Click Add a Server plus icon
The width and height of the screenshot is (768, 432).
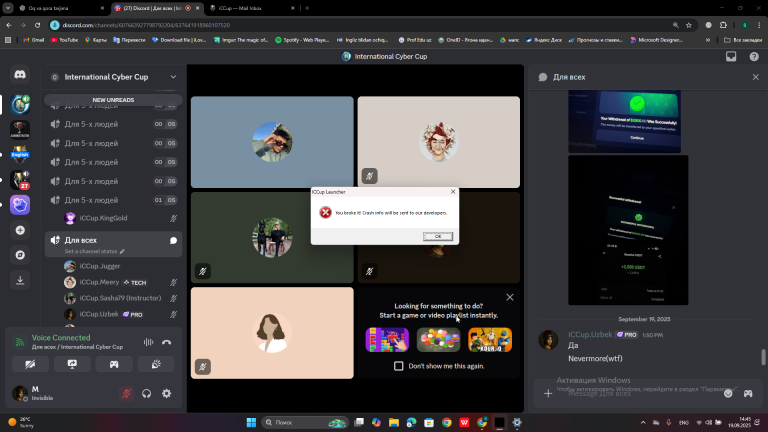click(x=20, y=230)
